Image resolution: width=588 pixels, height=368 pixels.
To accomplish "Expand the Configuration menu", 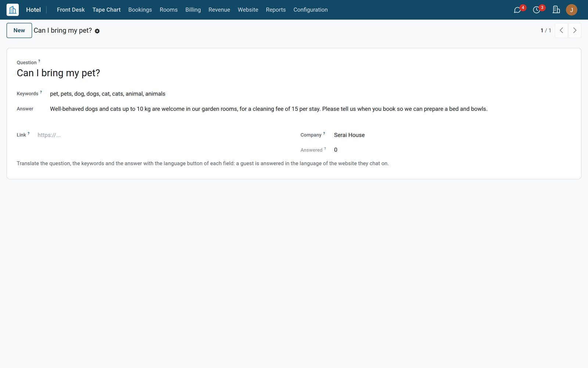I will coord(311,10).
